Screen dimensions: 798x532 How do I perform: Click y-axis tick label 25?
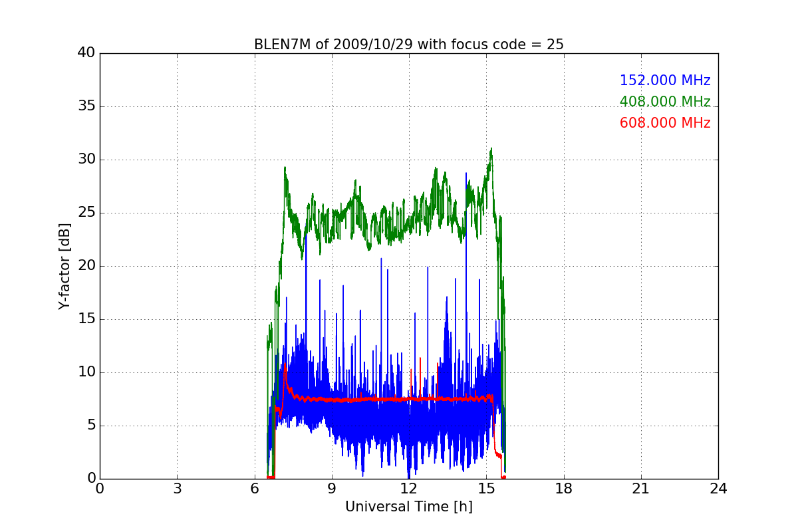[x=86, y=213]
